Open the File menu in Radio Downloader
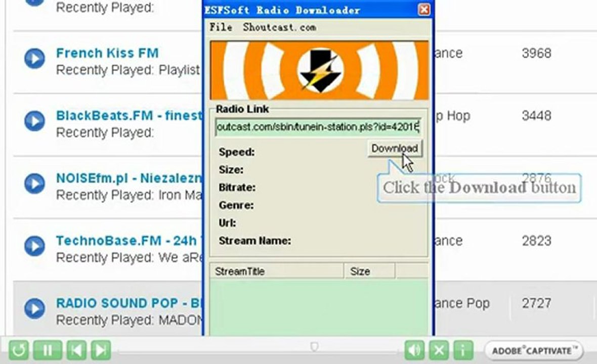Screen dimensions: 597x364 (221, 27)
